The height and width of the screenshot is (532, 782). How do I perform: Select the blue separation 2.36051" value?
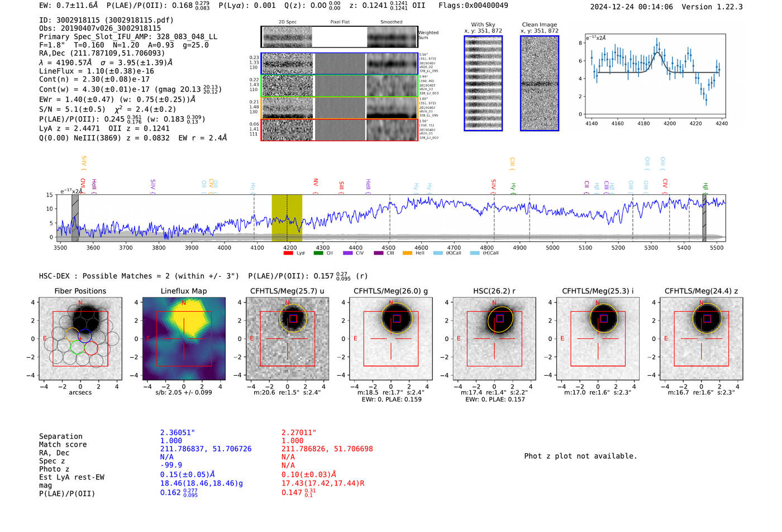point(178,433)
